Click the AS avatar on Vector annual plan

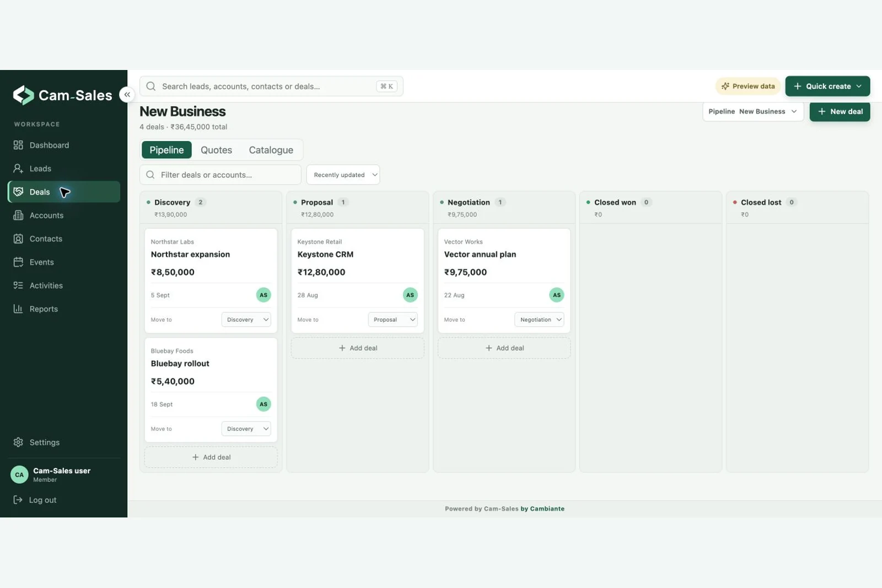tap(557, 295)
